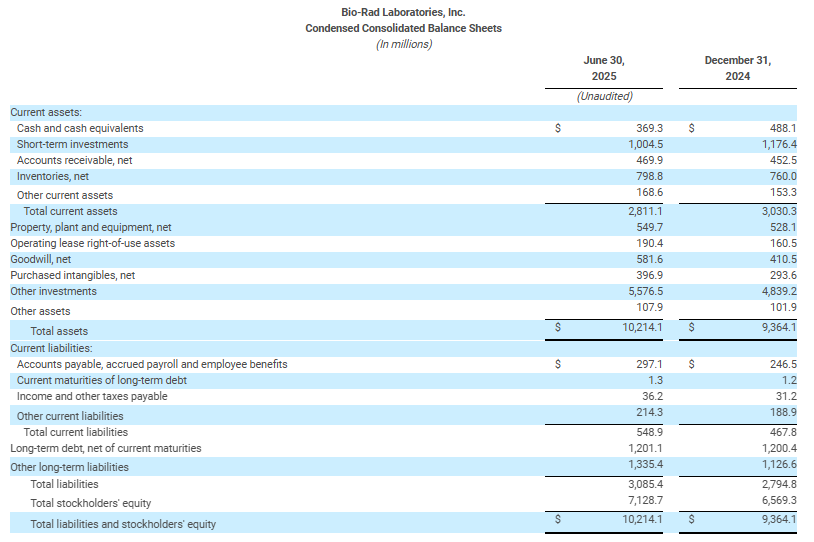Select operating lease value 190.4
The image size is (814, 542).
pyautogui.click(x=649, y=243)
